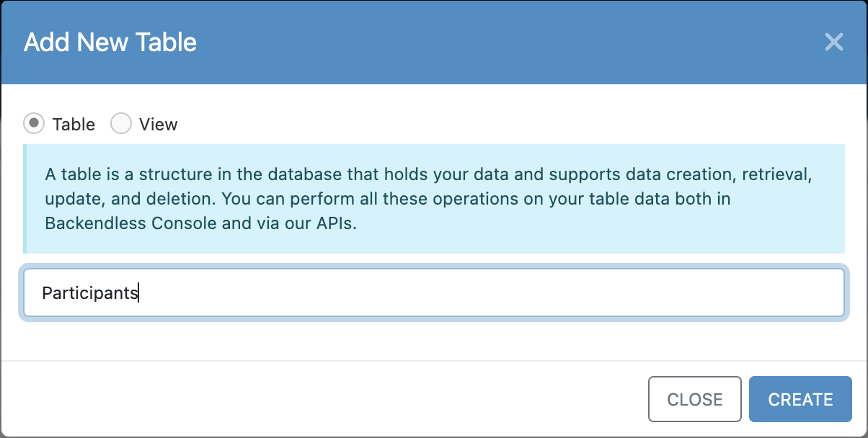The image size is (868, 438).
Task: Close the dialog with the X icon
Action: (x=833, y=42)
